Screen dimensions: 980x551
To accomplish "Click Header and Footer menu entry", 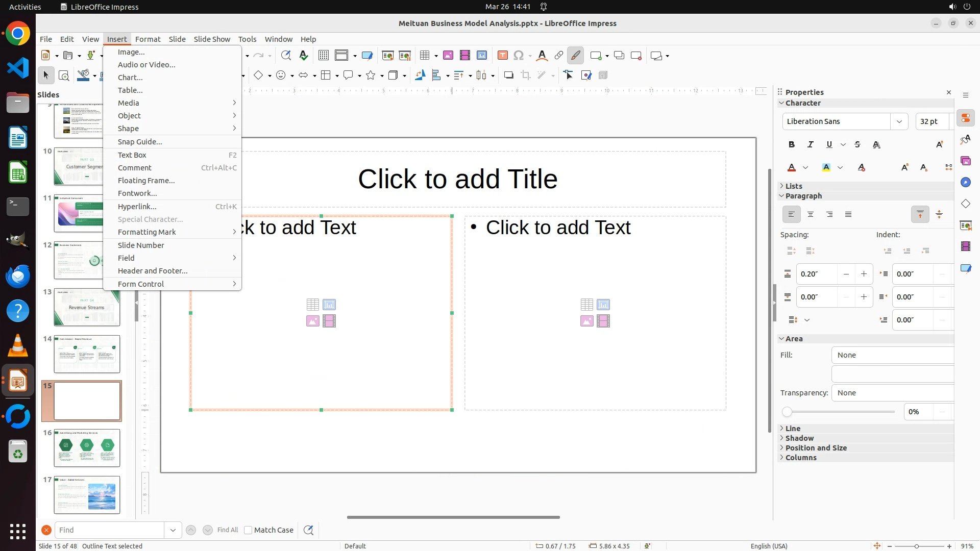I will [153, 271].
